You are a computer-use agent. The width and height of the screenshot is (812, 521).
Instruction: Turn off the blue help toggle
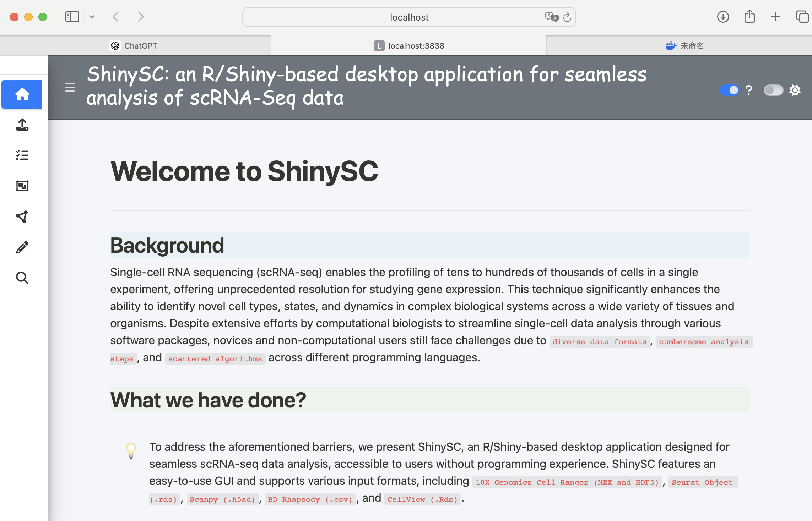(729, 90)
